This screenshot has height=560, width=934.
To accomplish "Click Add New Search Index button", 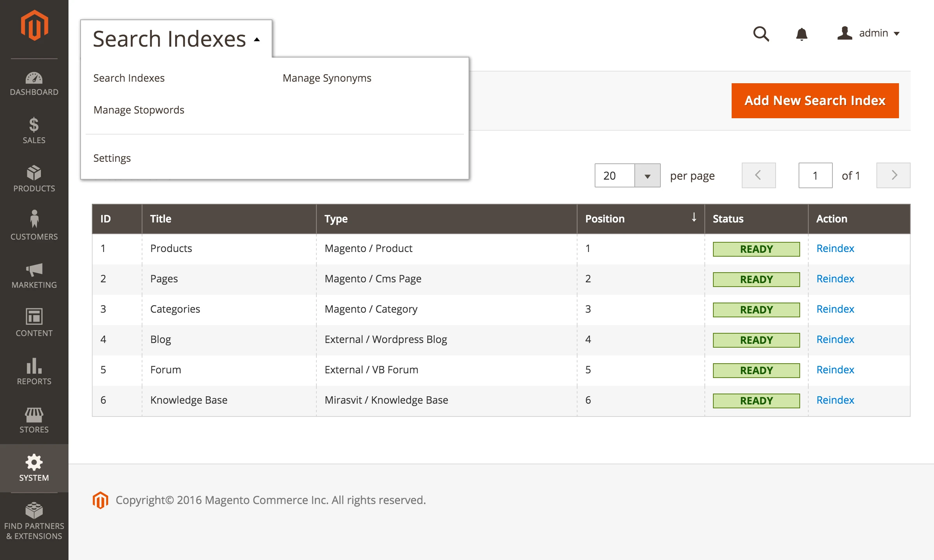I will [x=815, y=101].
